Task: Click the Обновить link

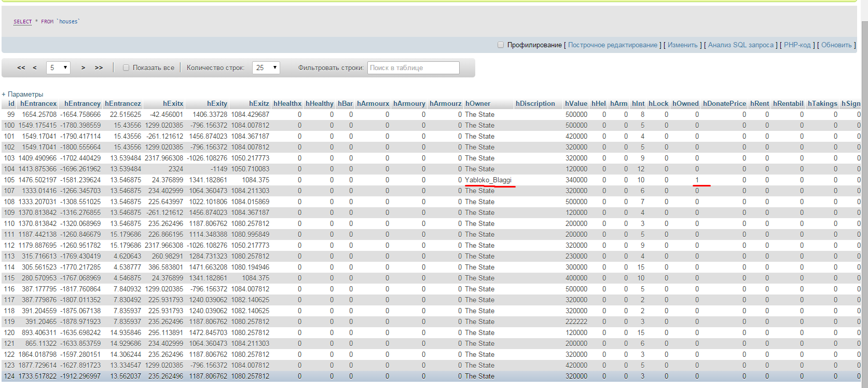Action: (x=836, y=45)
